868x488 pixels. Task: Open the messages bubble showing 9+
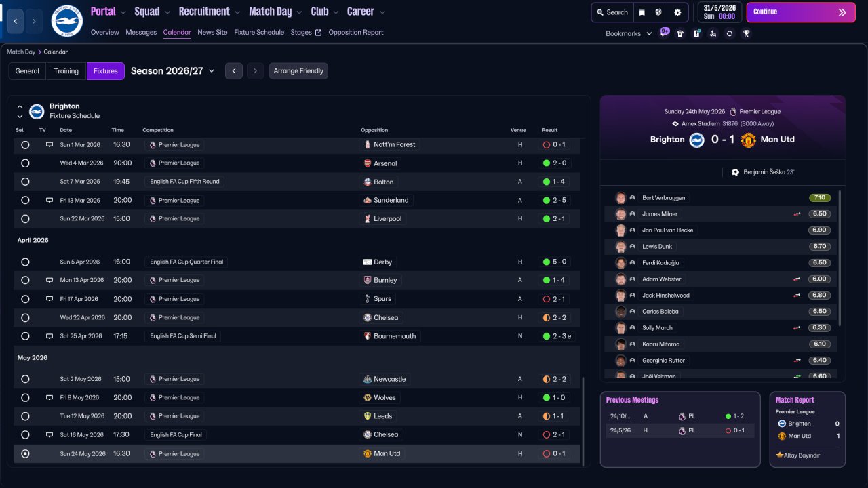point(664,33)
